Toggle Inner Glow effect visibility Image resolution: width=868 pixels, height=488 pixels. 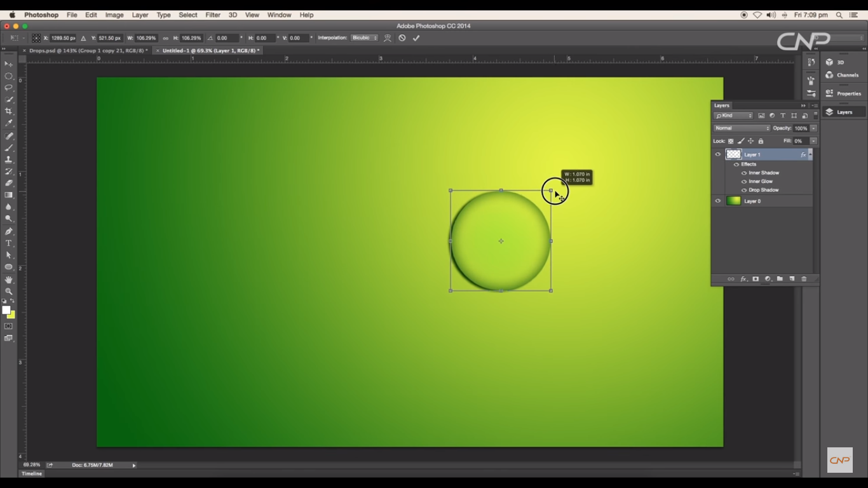[x=744, y=182]
